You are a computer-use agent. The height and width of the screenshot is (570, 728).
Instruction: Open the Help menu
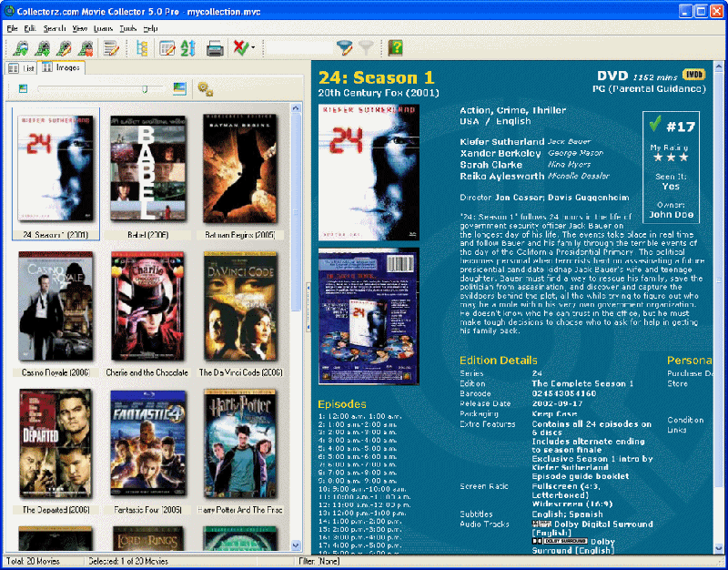click(x=150, y=28)
